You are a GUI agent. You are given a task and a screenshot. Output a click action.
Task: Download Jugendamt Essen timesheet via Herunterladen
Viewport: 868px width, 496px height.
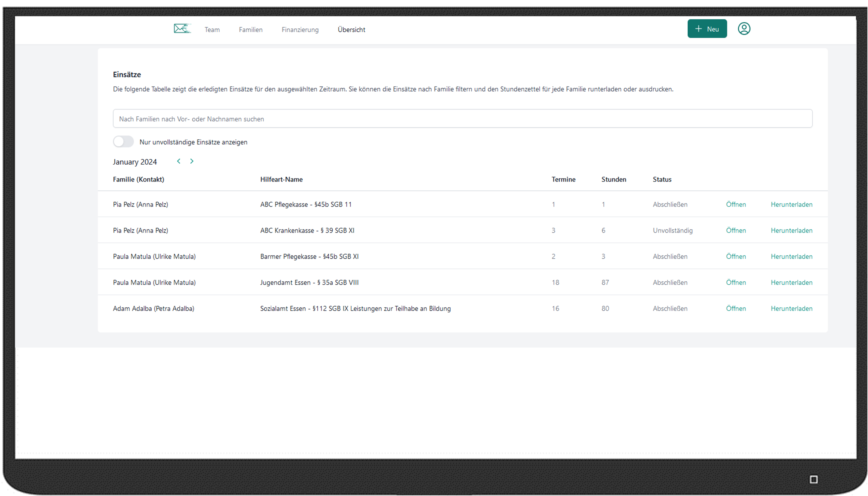[x=791, y=283]
